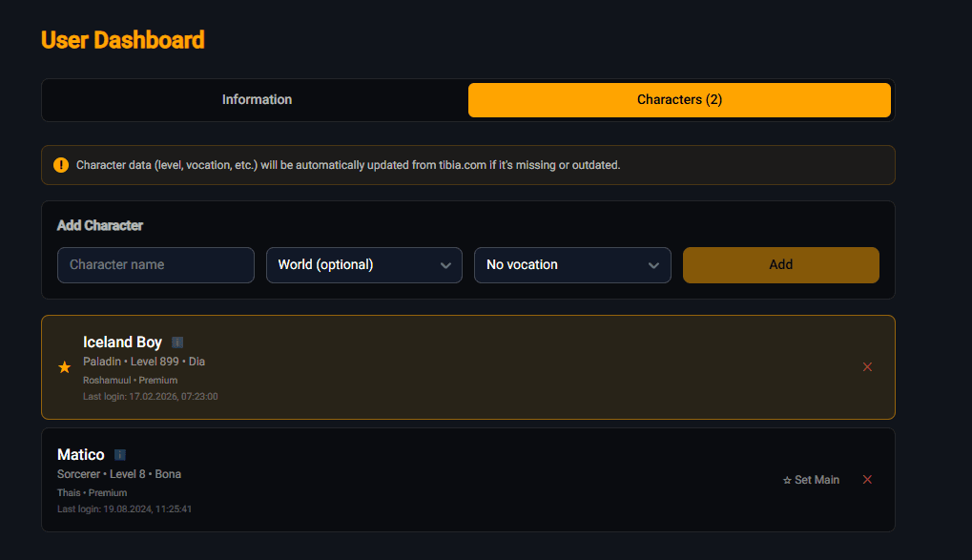Click the Iceland Boy character name

(x=122, y=342)
